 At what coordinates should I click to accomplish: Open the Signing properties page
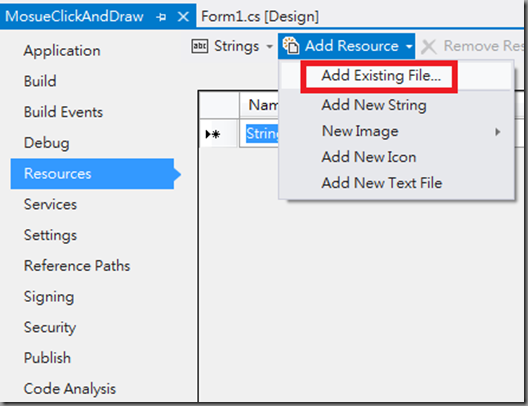pyautogui.click(x=49, y=297)
